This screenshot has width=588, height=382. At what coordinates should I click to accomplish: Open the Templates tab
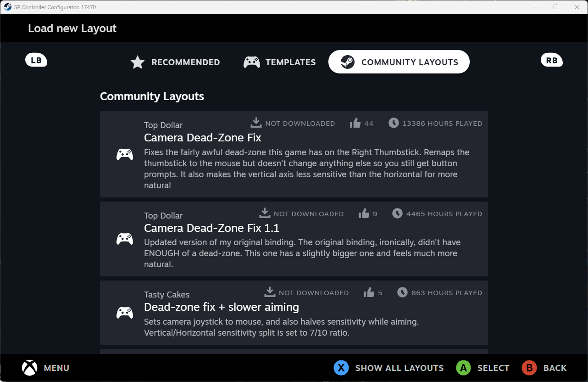pyautogui.click(x=279, y=62)
